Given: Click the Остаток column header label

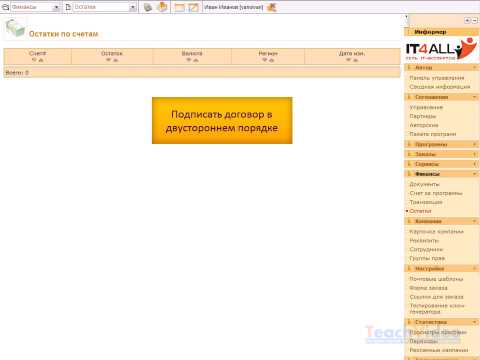Looking at the screenshot, I should [x=112, y=53].
